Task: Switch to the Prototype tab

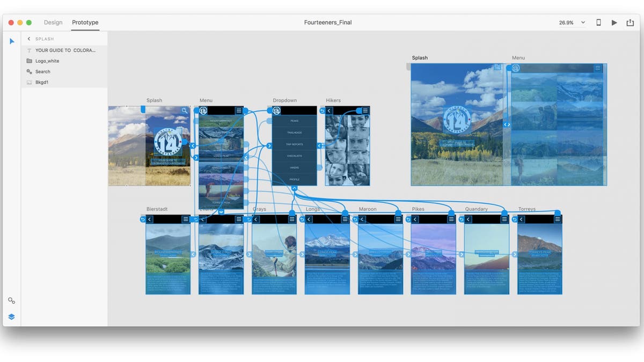Action: click(x=85, y=23)
